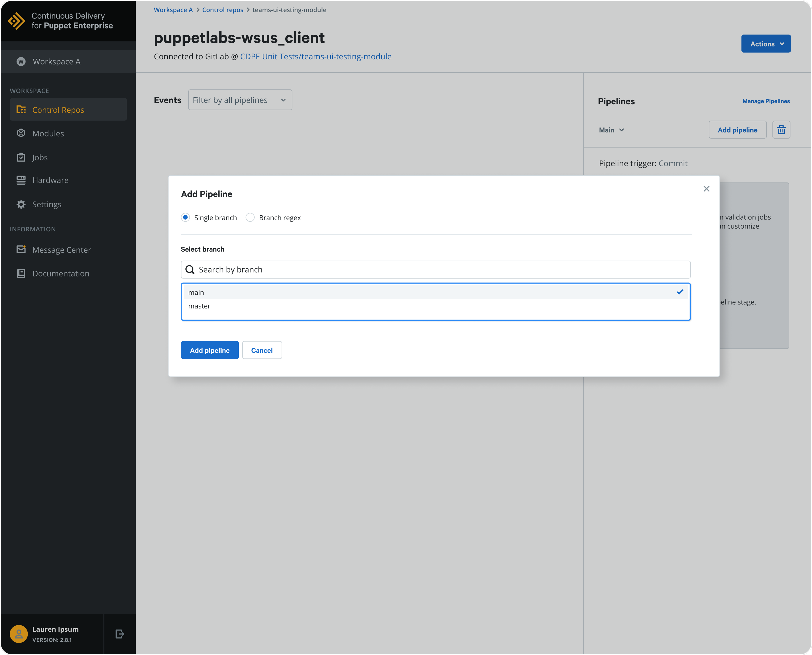Click the Message Center envelope icon
The height and width of the screenshot is (655, 812).
(21, 249)
